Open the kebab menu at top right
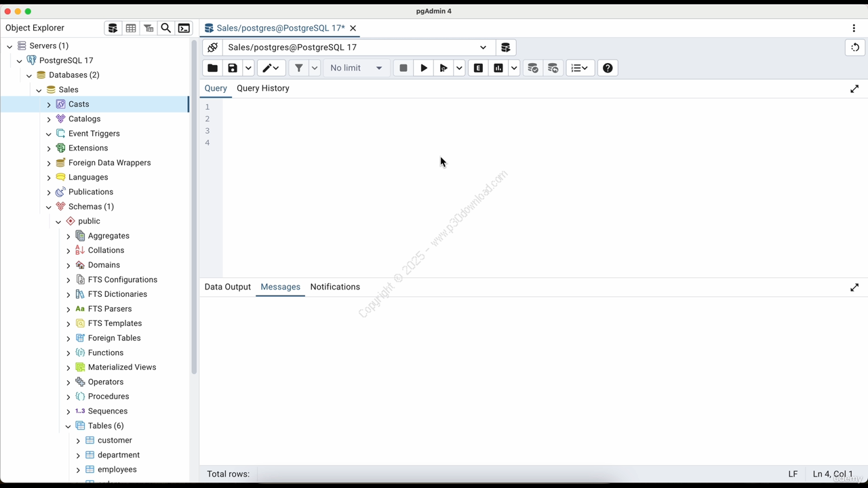Image resolution: width=868 pixels, height=488 pixels. click(854, 28)
